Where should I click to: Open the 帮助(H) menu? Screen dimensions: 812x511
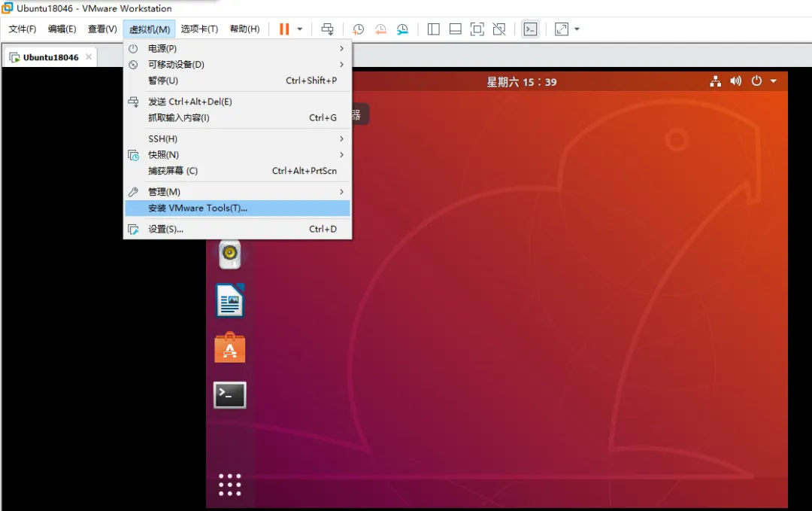coord(245,29)
